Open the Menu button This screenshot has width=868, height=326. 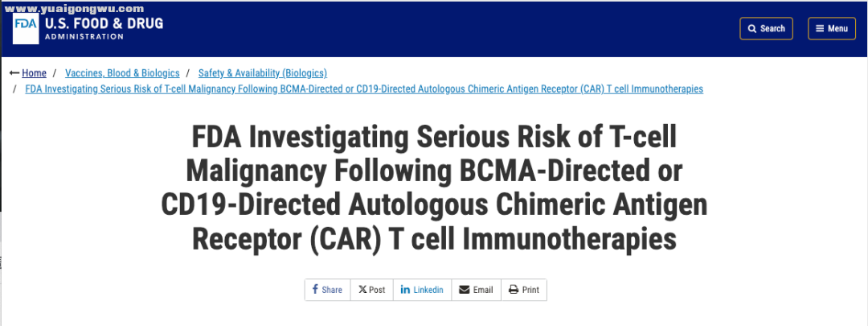(832, 29)
